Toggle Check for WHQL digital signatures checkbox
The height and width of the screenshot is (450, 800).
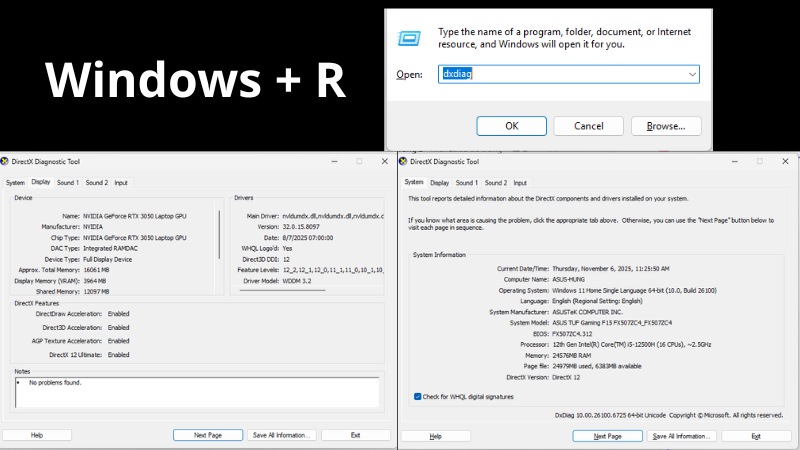(418, 396)
